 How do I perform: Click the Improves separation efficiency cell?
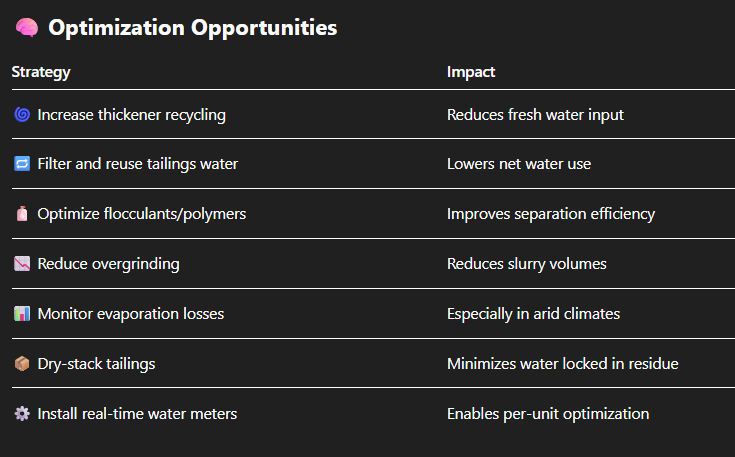pyautogui.click(x=551, y=214)
